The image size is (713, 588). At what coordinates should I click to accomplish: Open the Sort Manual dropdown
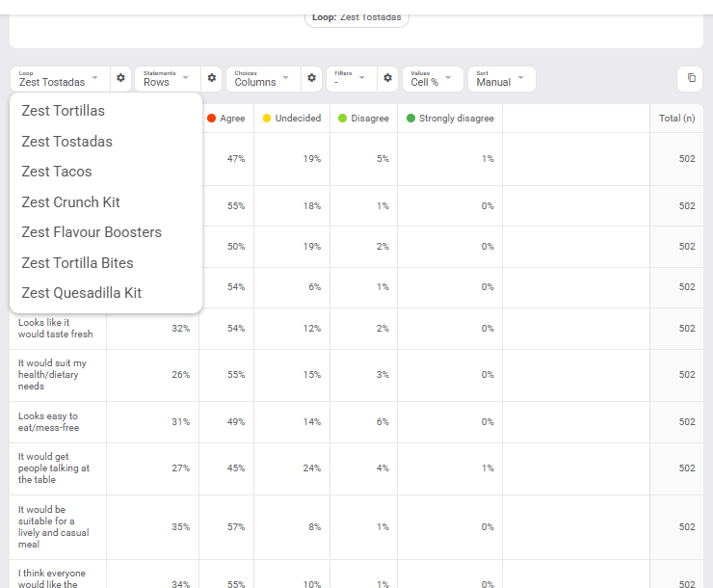coord(502,79)
